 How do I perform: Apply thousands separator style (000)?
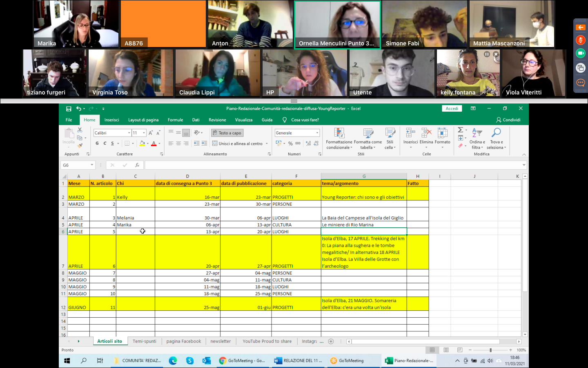click(x=298, y=144)
